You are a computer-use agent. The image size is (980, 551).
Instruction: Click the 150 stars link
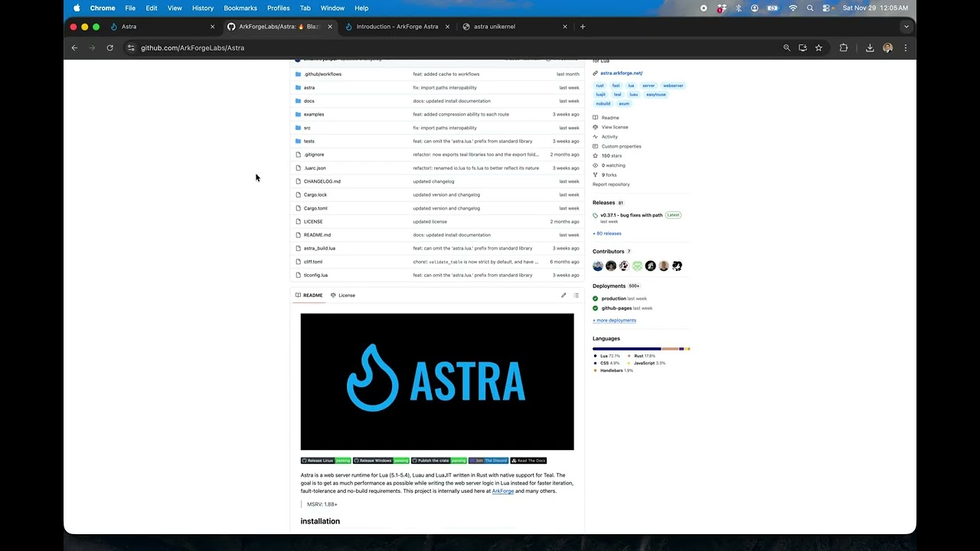(x=611, y=156)
